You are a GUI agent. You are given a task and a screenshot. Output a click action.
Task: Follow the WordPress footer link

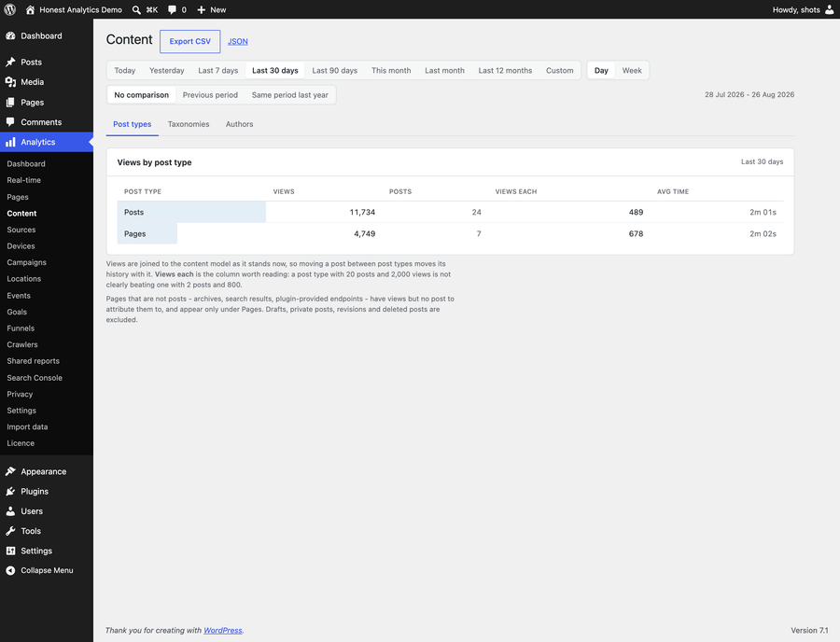pos(223,630)
